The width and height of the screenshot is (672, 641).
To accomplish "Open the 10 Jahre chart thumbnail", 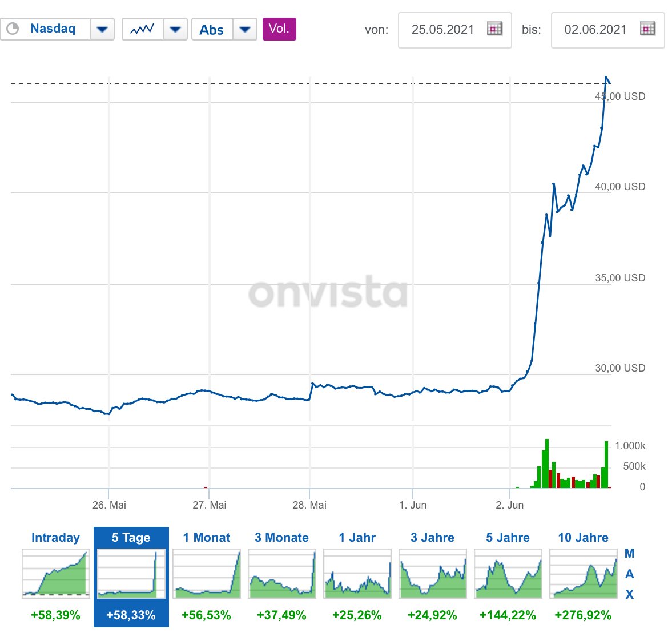I will pos(584,573).
